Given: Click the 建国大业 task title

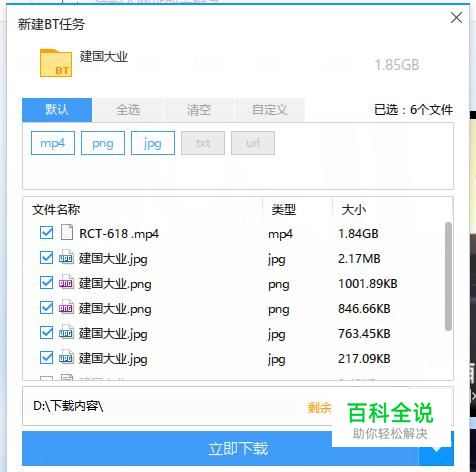Looking at the screenshot, I should click(x=104, y=56).
